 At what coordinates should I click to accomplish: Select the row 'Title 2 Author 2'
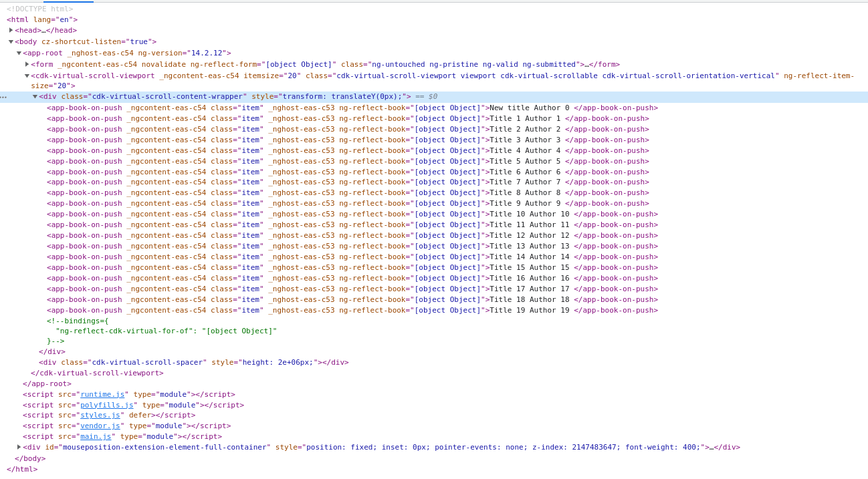coord(348,129)
